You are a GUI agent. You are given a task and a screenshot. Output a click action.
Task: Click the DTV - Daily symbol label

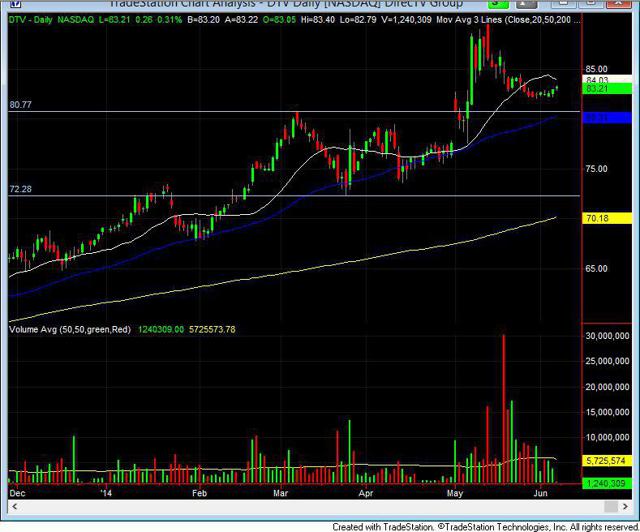(x=31, y=20)
